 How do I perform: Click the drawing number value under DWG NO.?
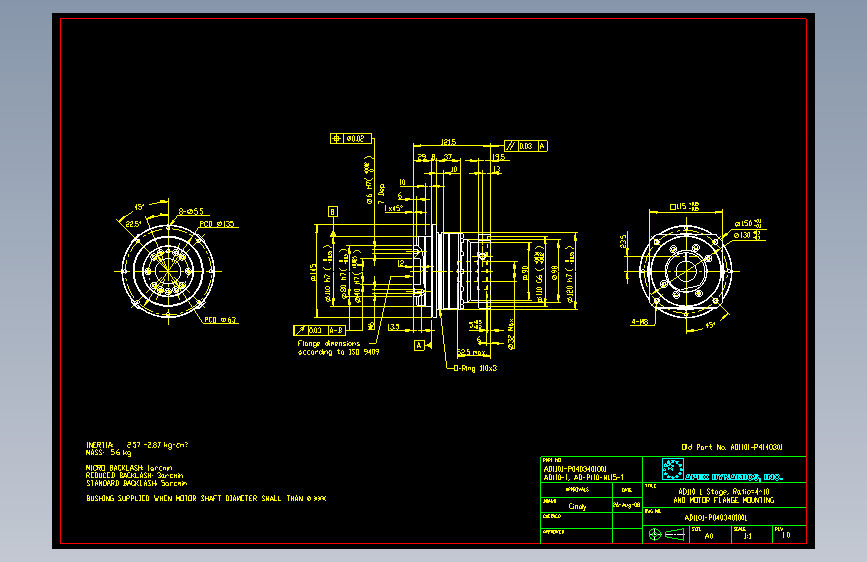[x=715, y=518]
